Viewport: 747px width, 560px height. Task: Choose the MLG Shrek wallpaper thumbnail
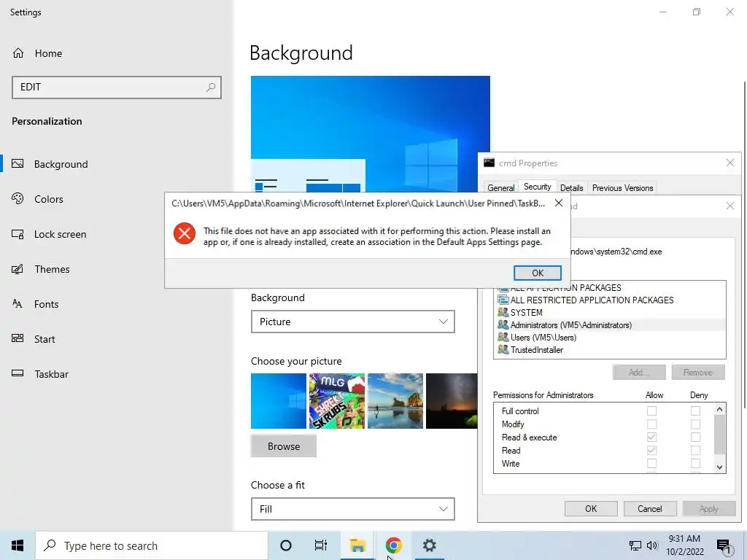tap(337, 401)
